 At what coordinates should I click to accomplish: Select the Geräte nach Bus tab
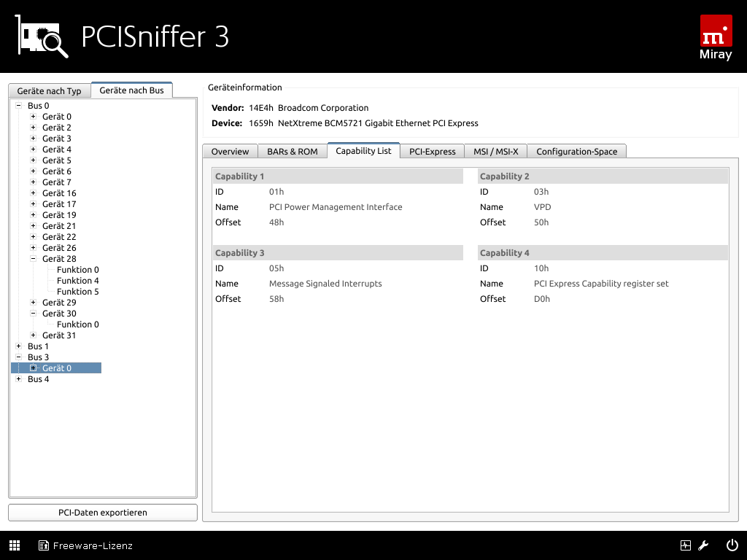pyautogui.click(x=131, y=90)
